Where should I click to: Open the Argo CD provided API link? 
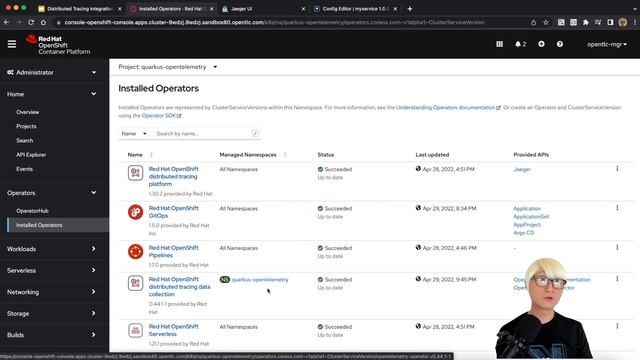tap(524, 233)
